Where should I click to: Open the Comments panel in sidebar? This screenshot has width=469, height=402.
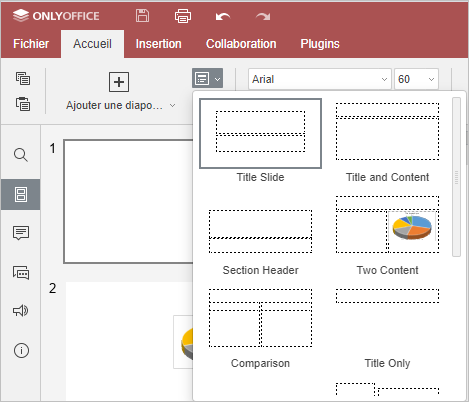click(x=21, y=233)
